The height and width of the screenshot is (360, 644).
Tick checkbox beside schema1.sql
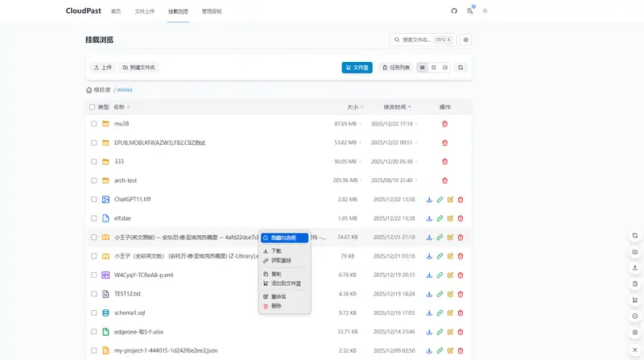(93, 312)
